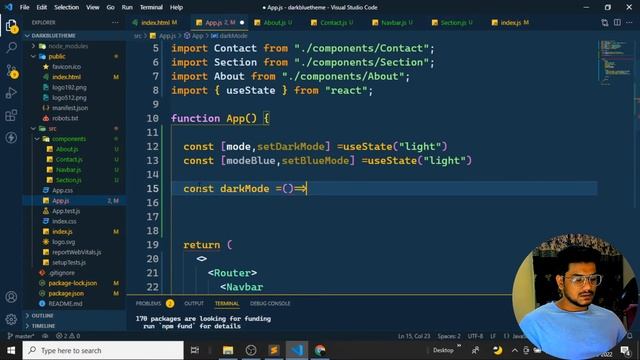The width and height of the screenshot is (640, 360).
Task: Open the Extensions view
Action: [11, 116]
